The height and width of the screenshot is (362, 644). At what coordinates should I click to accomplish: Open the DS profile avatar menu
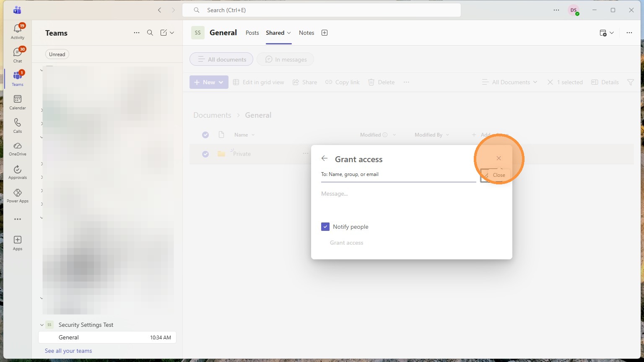tap(574, 10)
